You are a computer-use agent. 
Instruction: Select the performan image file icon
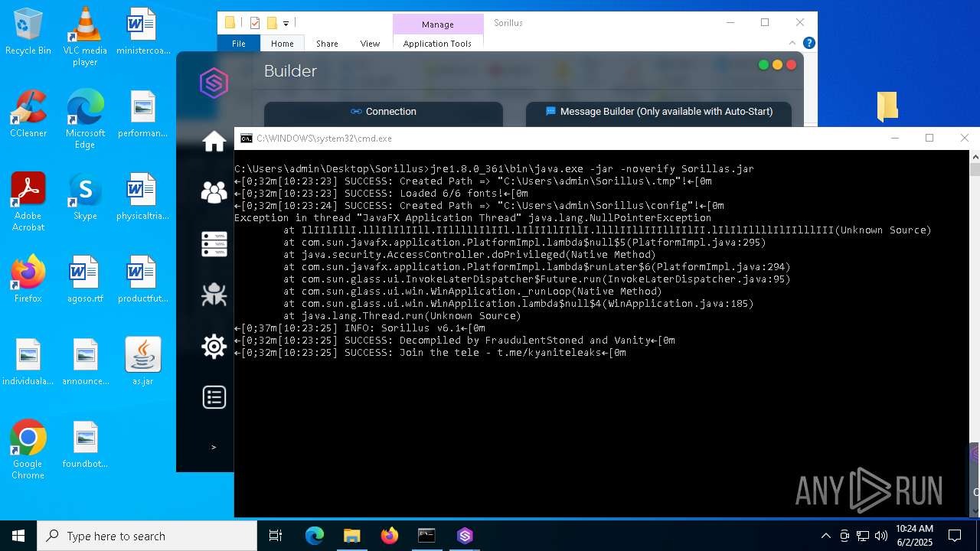tap(142, 115)
